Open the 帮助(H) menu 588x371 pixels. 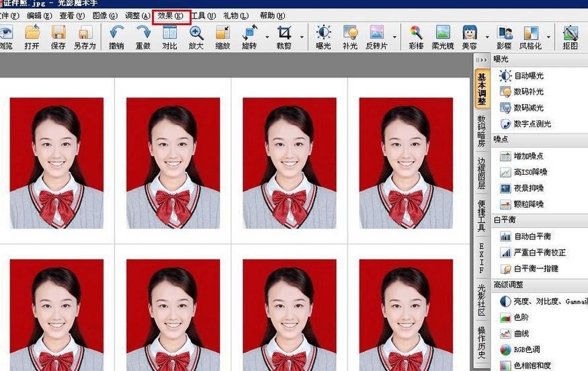click(272, 15)
